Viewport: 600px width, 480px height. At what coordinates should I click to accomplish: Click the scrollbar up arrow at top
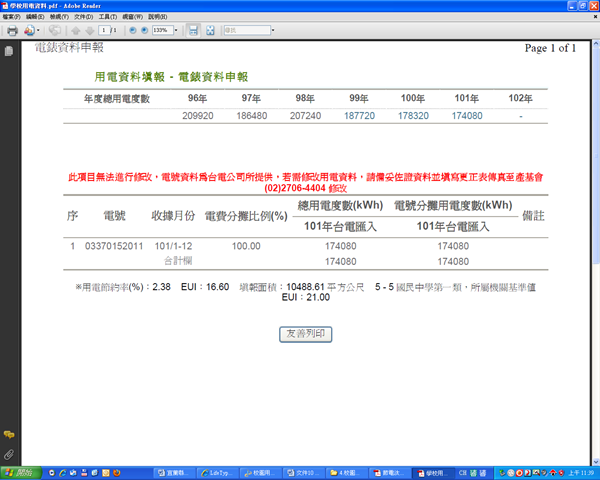click(596, 44)
